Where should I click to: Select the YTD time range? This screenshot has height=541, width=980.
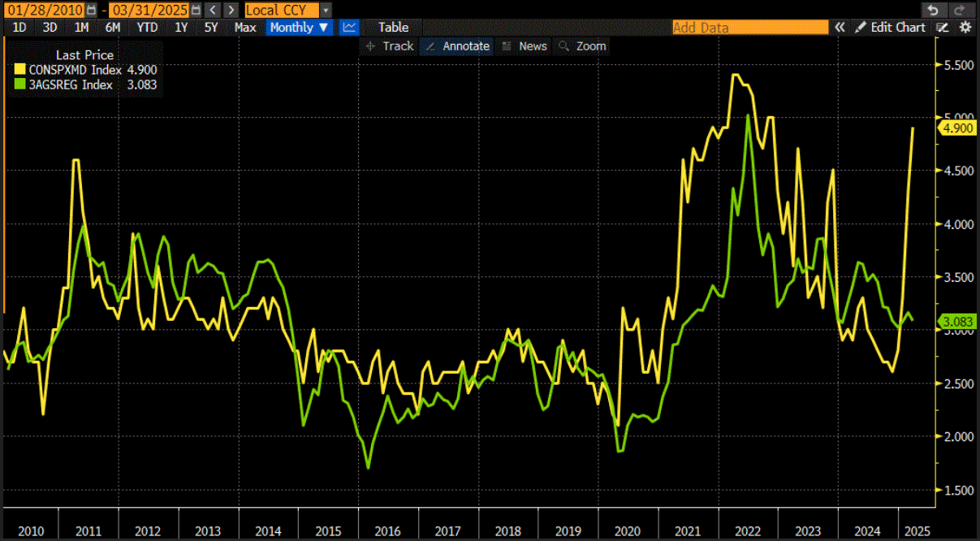pos(147,27)
